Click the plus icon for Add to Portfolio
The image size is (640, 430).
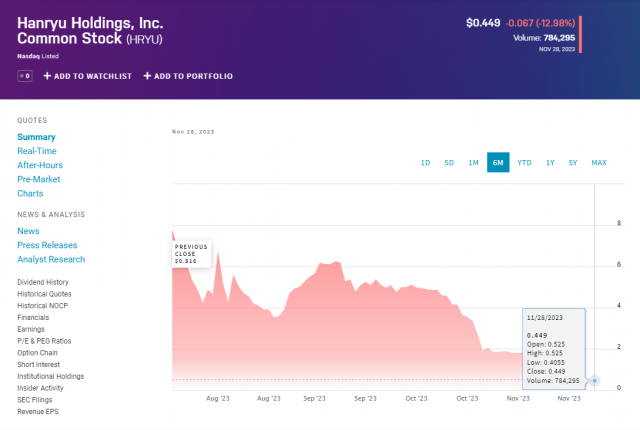pos(147,76)
